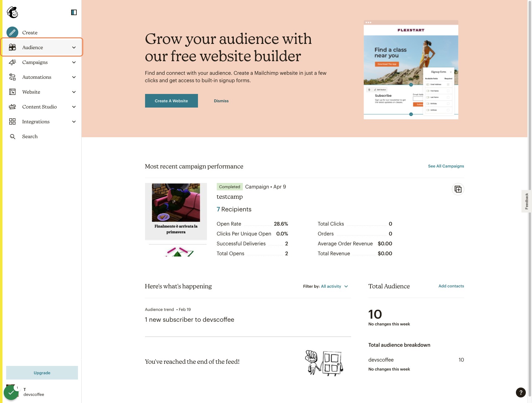Click the Open Rate value 28.6%
This screenshot has width=532, height=403.
click(281, 224)
